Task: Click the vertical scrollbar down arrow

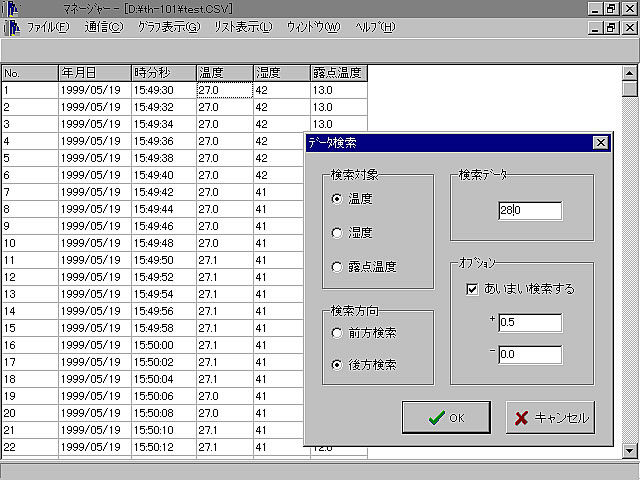Action: click(x=630, y=451)
